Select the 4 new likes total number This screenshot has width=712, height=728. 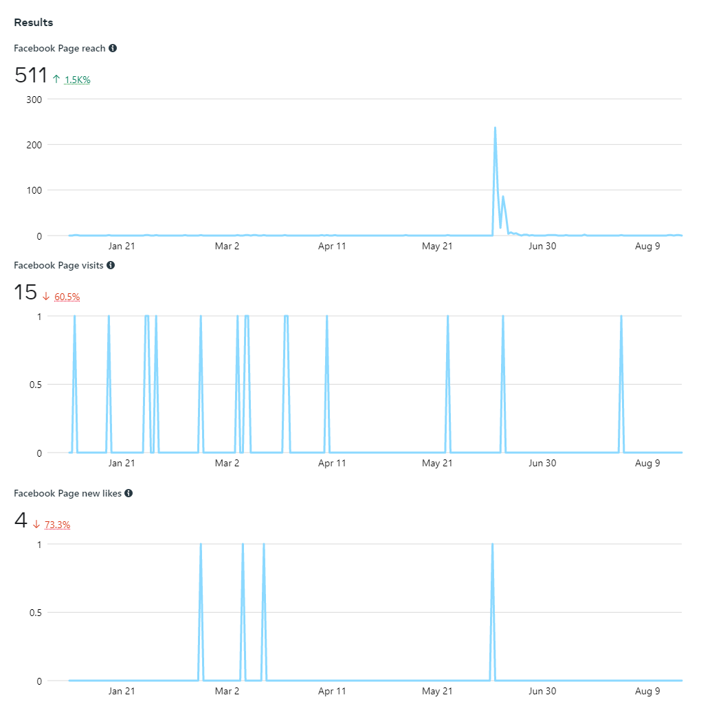[x=21, y=521]
